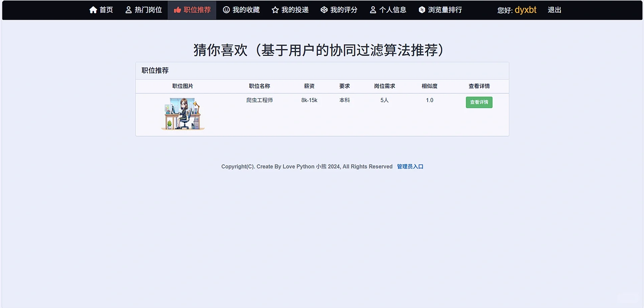The image size is (644, 308).
Task: Click the person icon beside 个人信息
Action: (x=373, y=10)
